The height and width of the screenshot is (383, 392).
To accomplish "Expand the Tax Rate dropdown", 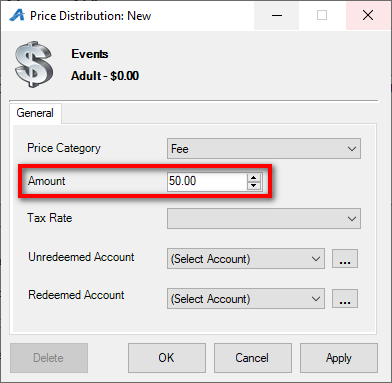I will 264,219.
